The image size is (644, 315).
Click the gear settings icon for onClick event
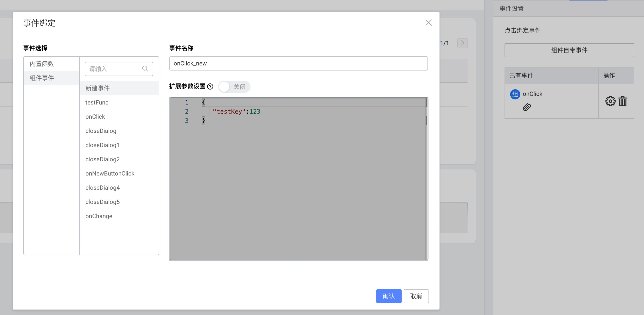coord(610,101)
